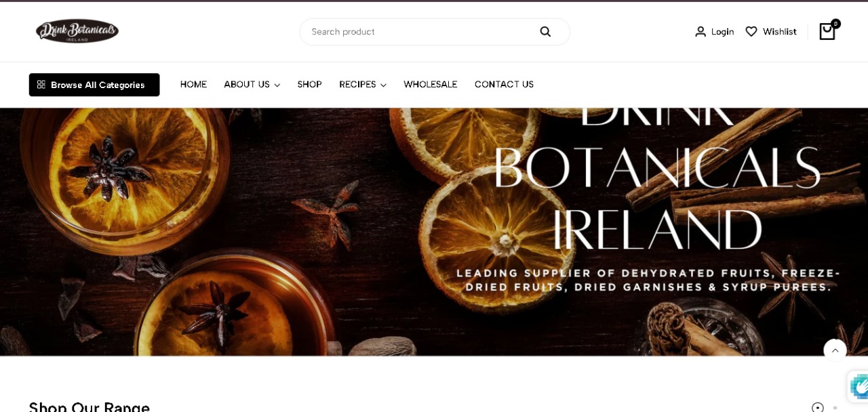Click the Wishlist heart icon
The height and width of the screenshot is (412, 868).
751,31
